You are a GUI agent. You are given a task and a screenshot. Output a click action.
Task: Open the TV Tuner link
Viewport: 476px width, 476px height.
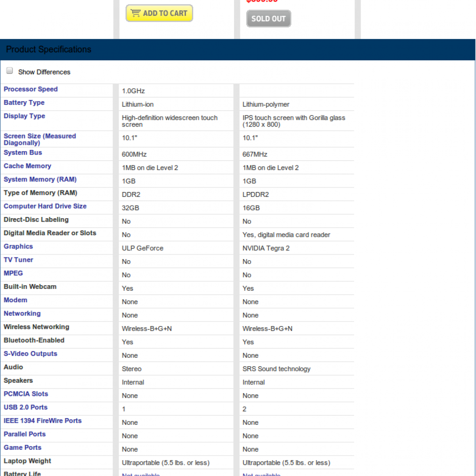(x=19, y=260)
